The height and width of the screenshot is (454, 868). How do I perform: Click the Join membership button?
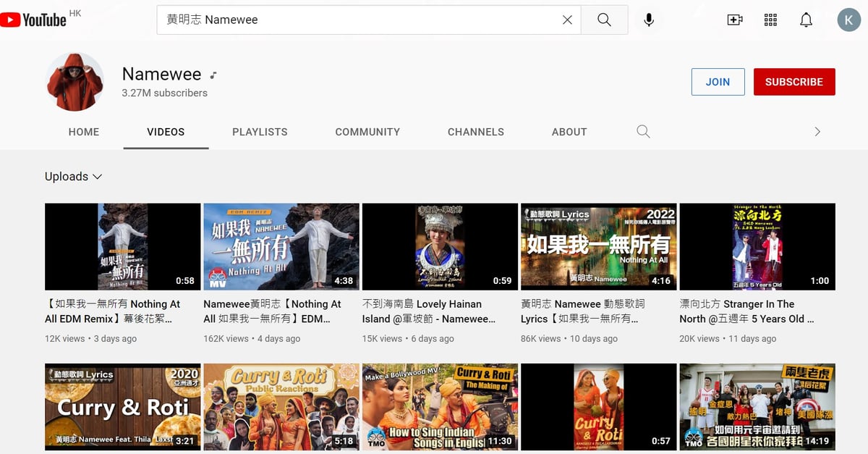click(718, 82)
